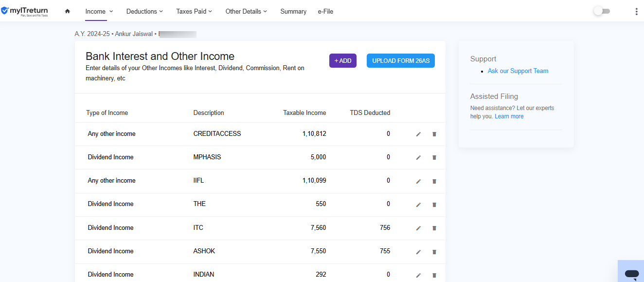Open the Ask our Support Team link
This screenshot has height=282, width=644.
518,71
